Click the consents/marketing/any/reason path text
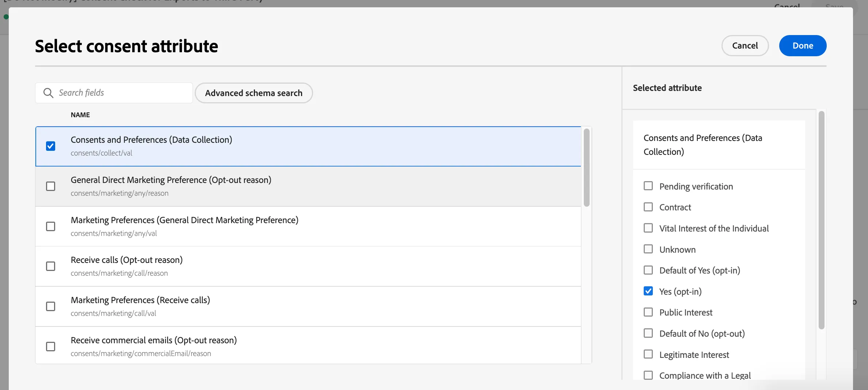Viewport: 868px width, 390px height. point(119,193)
